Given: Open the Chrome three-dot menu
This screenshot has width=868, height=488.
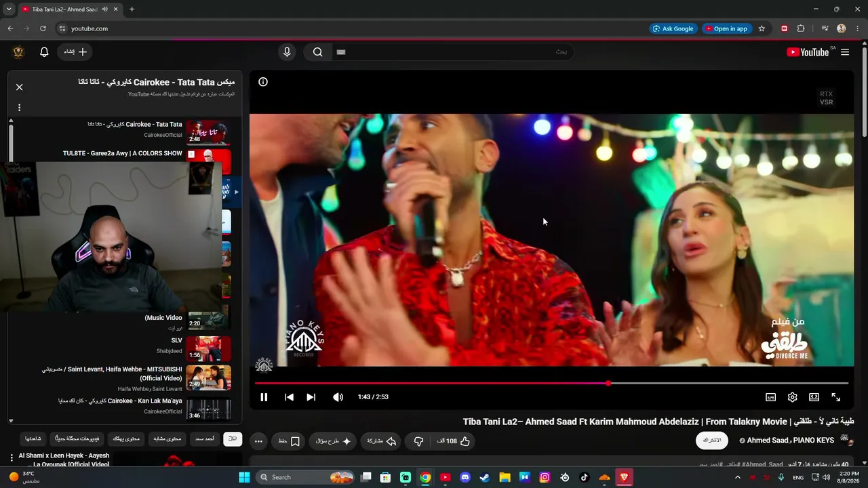Looking at the screenshot, I should click(857, 28).
